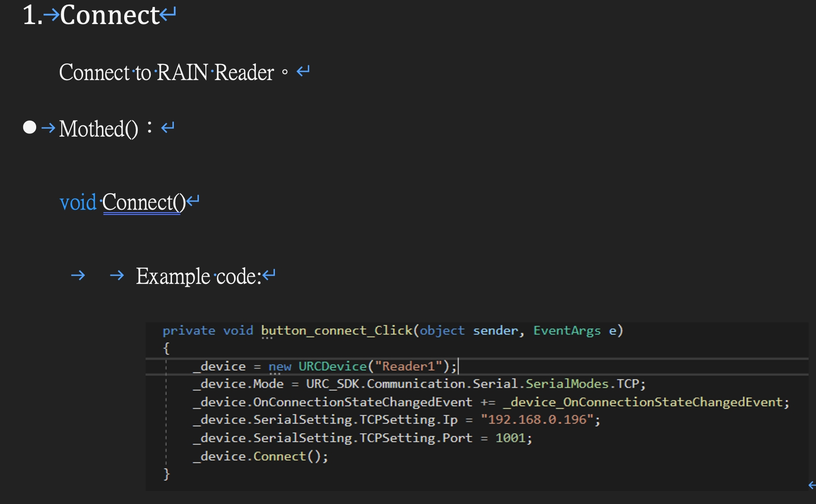Click '_device.OnConnectionStateChangedEvent' before the += operator
This screenshot has height=504, width=816.
(x=333, y=402)
